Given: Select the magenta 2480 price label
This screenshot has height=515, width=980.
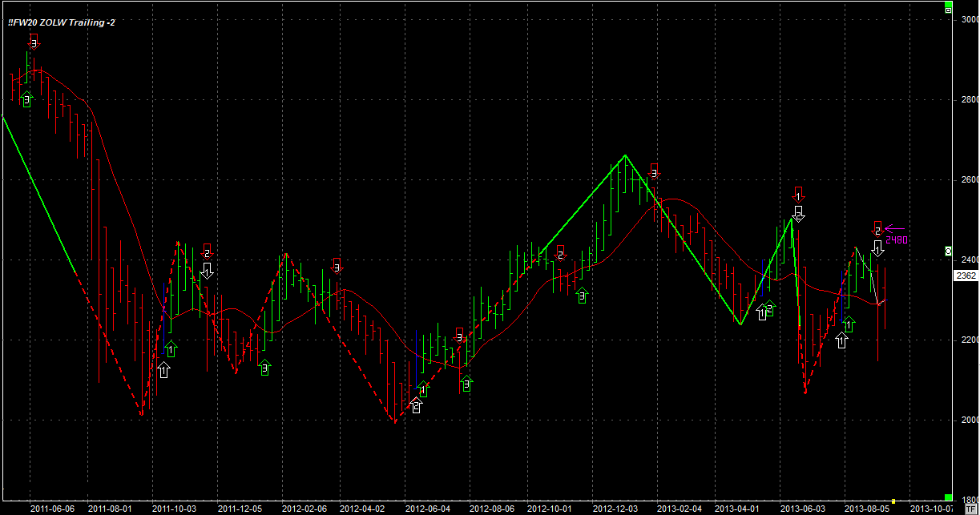Looking at the screenshot, I should pos(896,239).
